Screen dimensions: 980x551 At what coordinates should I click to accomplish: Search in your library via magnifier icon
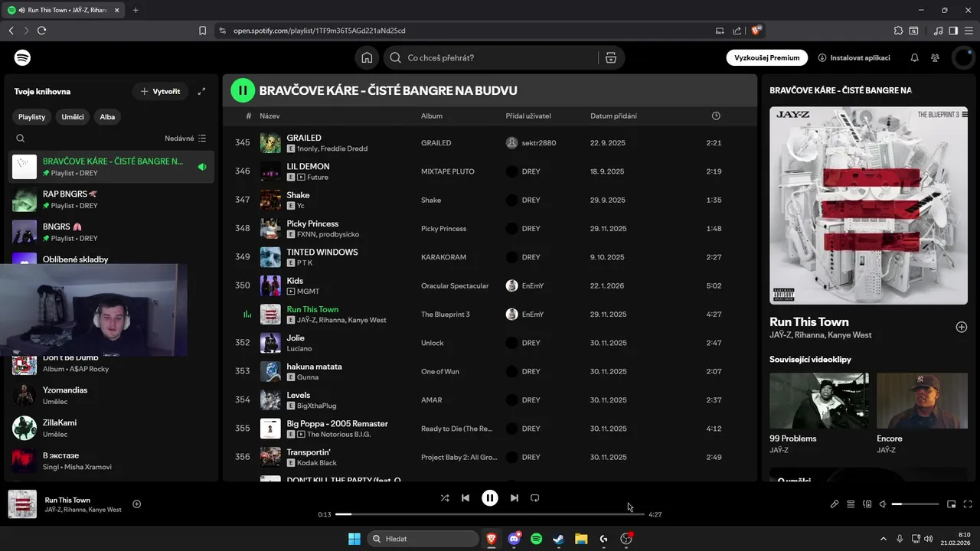tap(21, 139)
